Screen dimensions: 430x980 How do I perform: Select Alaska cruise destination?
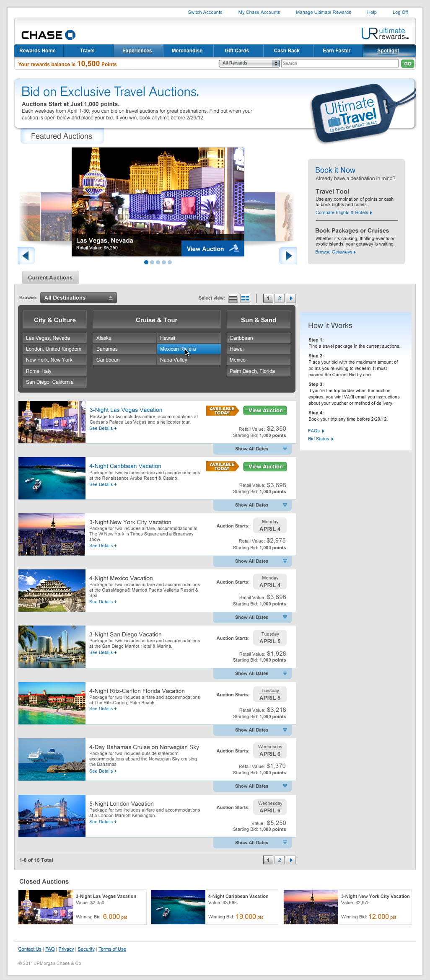pyautogui.click(x=124, y=338)
